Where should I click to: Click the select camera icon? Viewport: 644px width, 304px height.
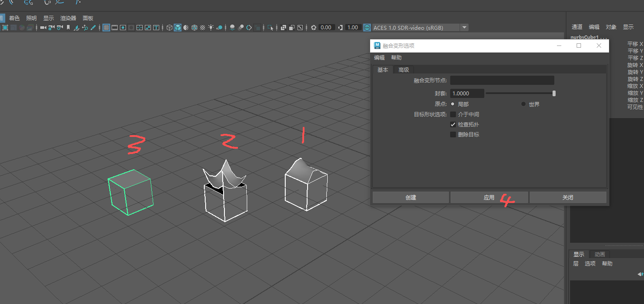43,28
